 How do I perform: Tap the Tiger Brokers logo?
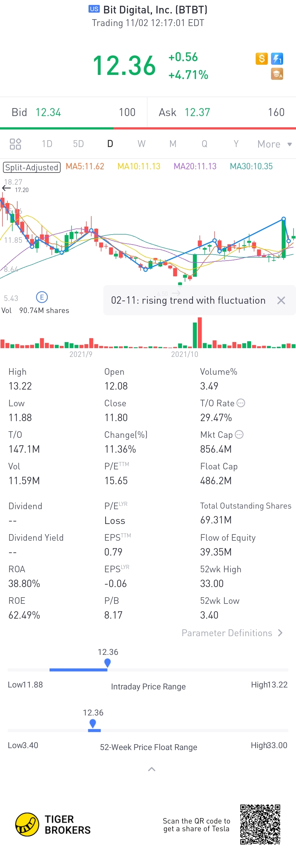(53, 825)
